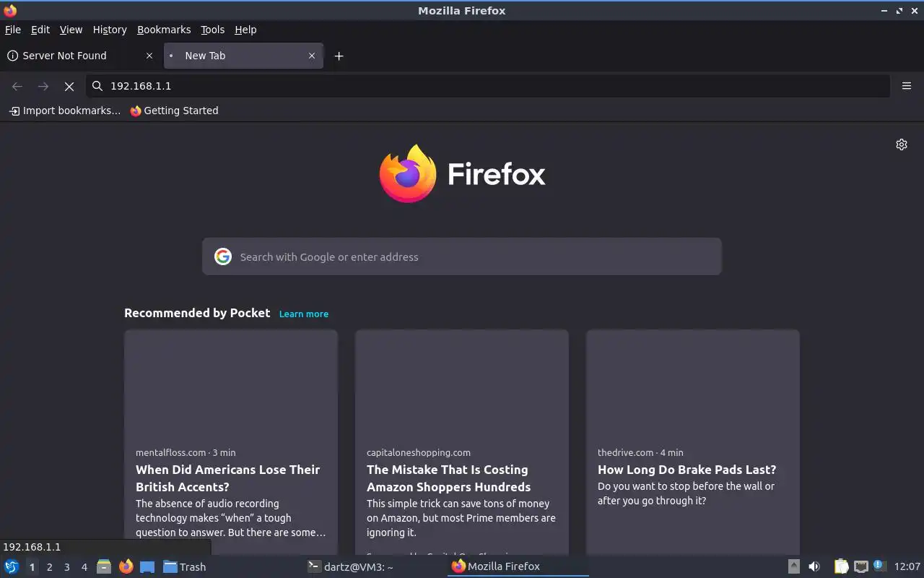The image size is (924, 578).
Task: Switch to workspace 2 in the pager
Action: click(49, 567)
